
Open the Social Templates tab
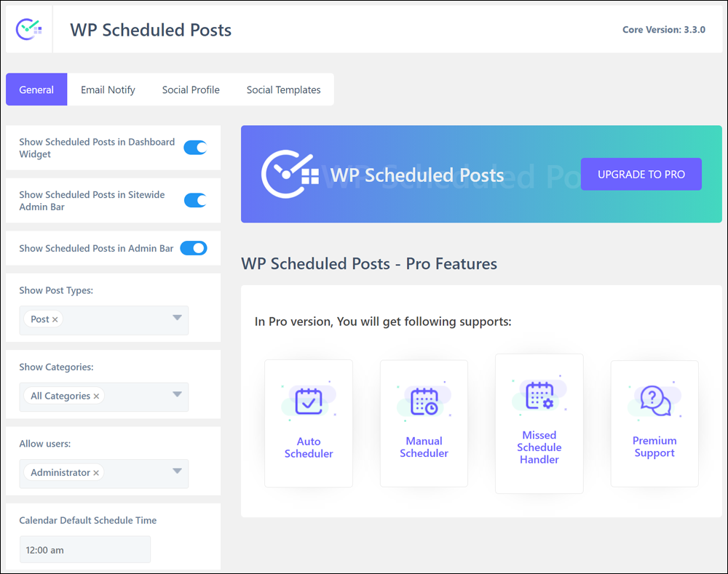[283, 89]
